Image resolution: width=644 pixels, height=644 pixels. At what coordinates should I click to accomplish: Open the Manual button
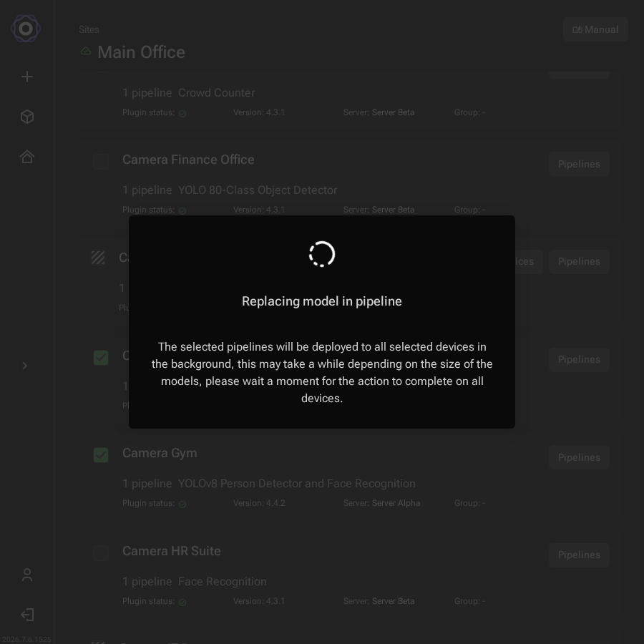pyautogui.click(x=595, y=29)
